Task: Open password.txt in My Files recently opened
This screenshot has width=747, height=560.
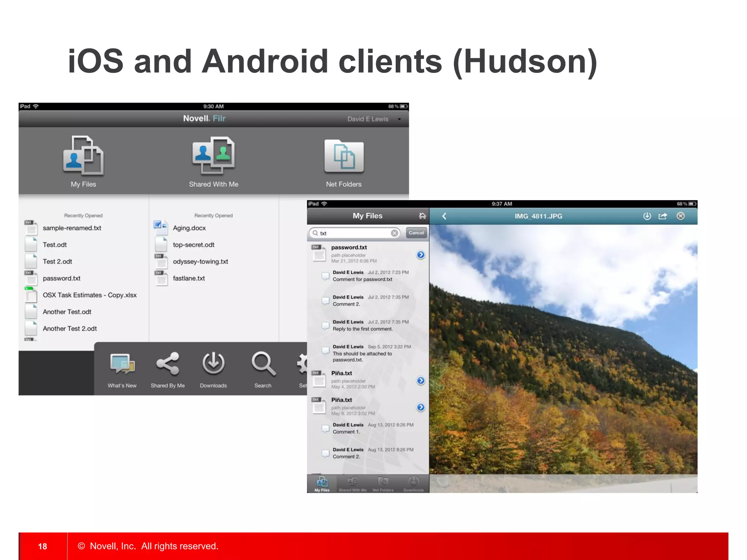Action: click(61, 278)
